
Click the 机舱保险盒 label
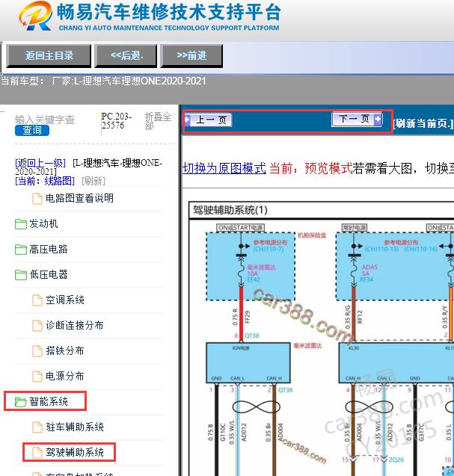click(312, 235)
